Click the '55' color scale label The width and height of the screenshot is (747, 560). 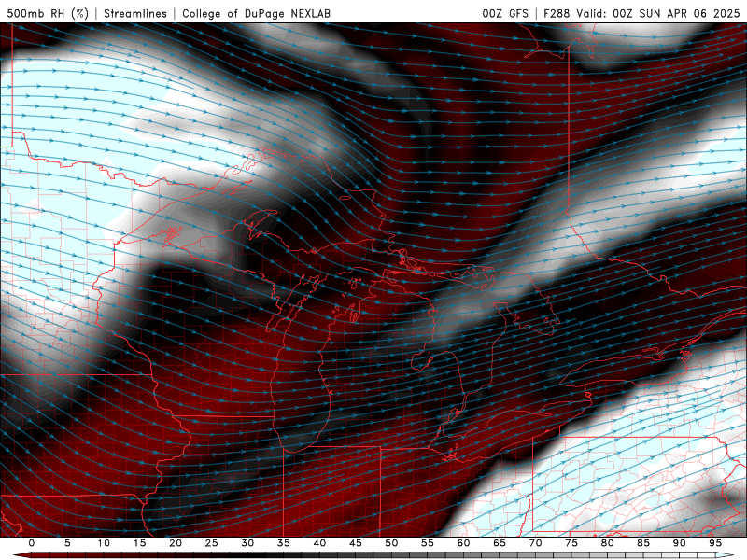(428, 543)
